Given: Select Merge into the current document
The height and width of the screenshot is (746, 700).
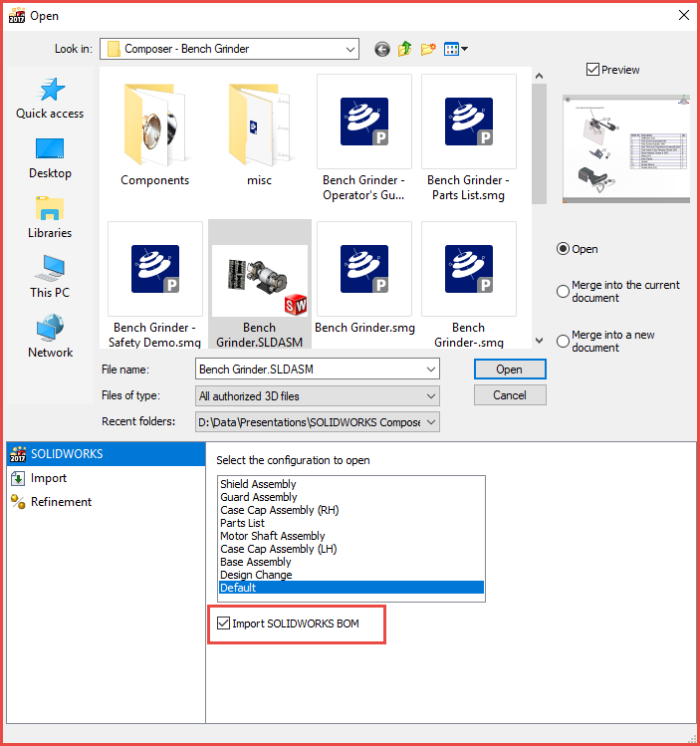Looking at the screenshot, I should tap(563, 291).
